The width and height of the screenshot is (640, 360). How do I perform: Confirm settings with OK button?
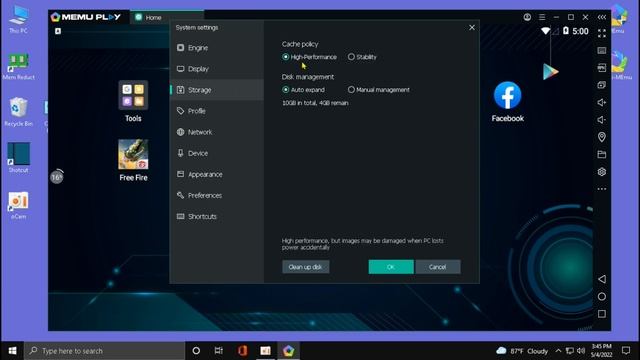(x=391, y=267)
